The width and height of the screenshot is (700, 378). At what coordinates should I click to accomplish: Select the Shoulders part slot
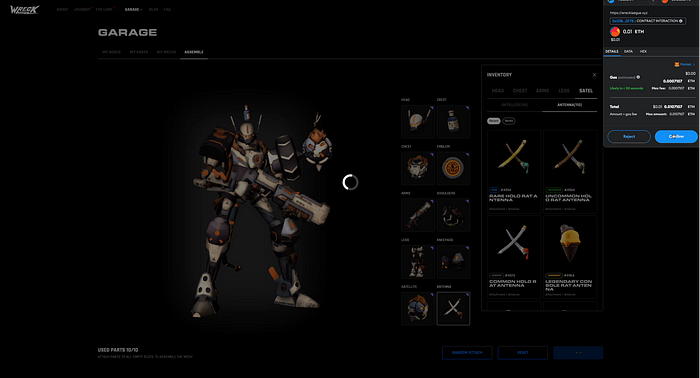tap(453, 215)
